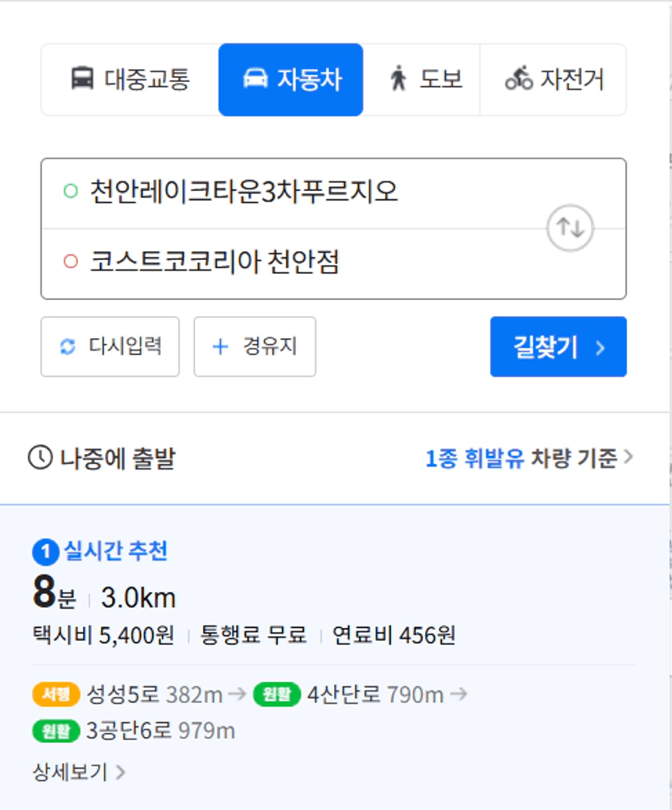
Task: Click the refresh icon in 다시입력
Action: 67,347
